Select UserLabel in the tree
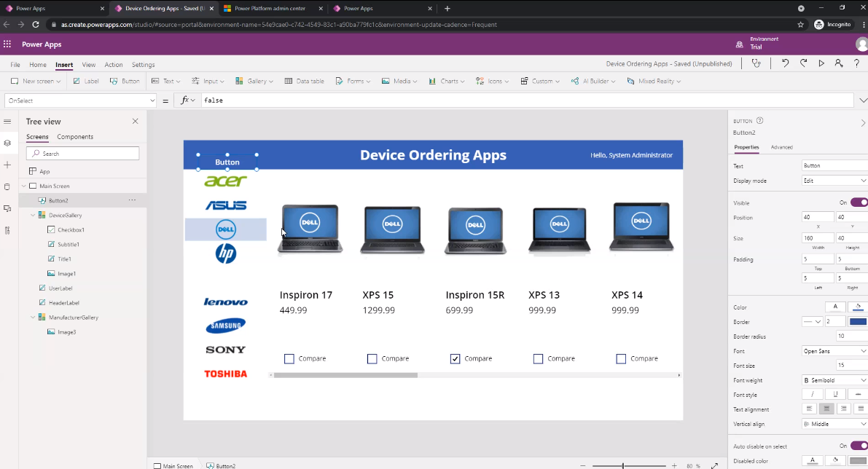Screen dimensions: 868x469 coord(60,288)
